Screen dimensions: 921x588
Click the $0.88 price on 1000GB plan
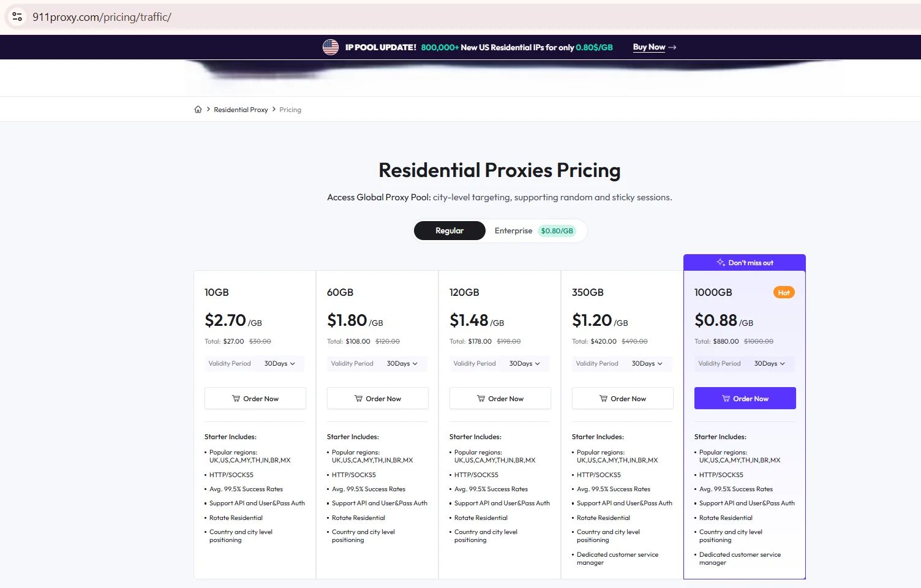[716, 320]
